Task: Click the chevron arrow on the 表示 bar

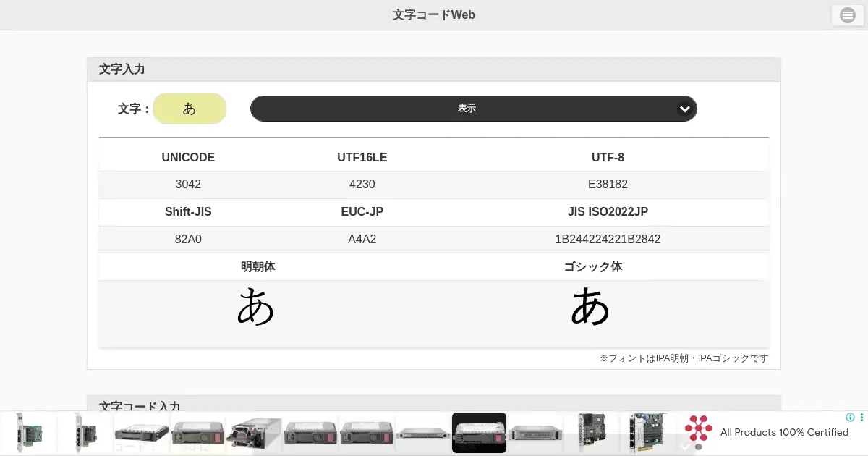Action: pyautogui.click(x=684, y=109)
